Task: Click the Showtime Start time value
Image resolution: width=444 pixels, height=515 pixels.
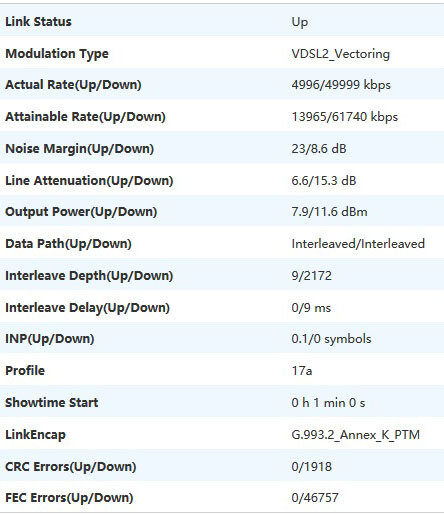Action: 328,403
